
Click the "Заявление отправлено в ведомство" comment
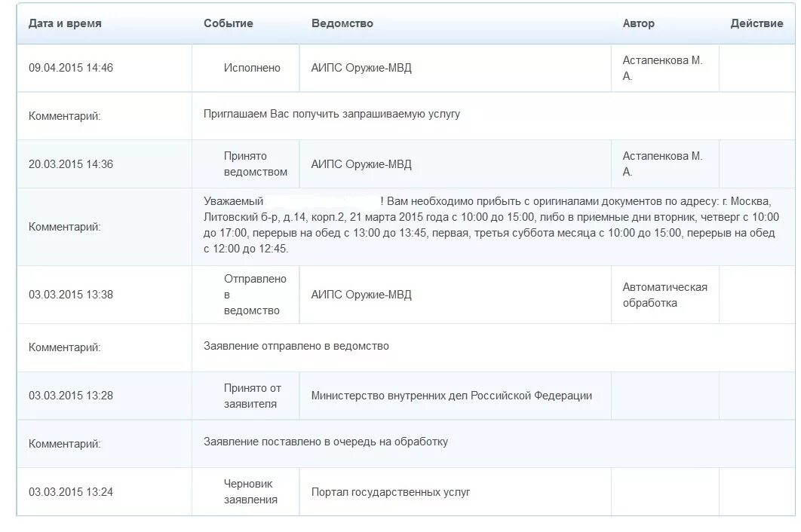pyautogui.click(x=296, y=347)
